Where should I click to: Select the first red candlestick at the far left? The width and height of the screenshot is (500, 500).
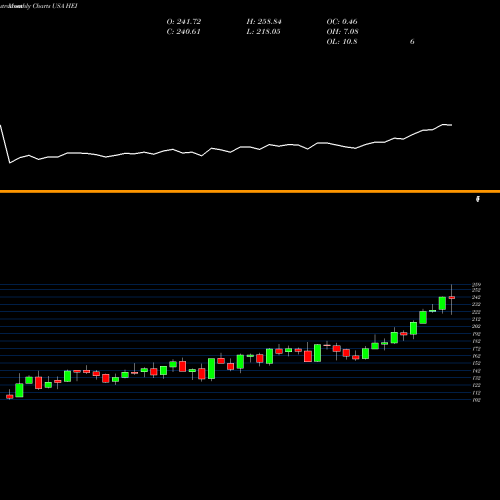click(10, 396)
